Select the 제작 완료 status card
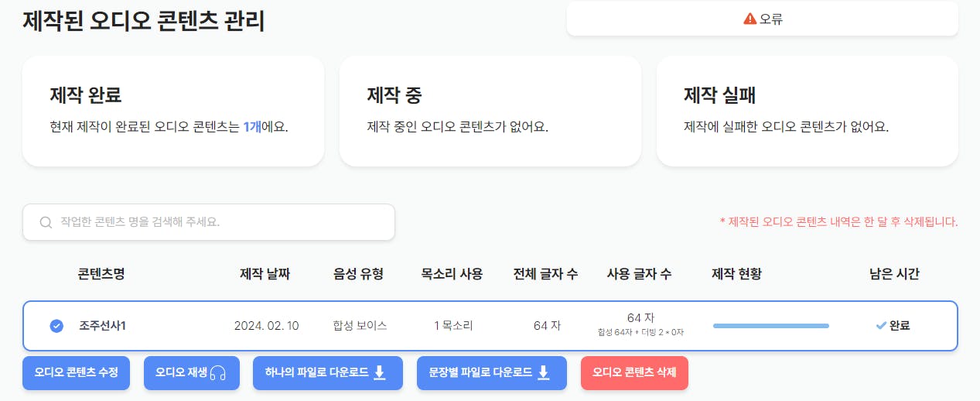This screenshot has height=401, width=980. point(173,111)
